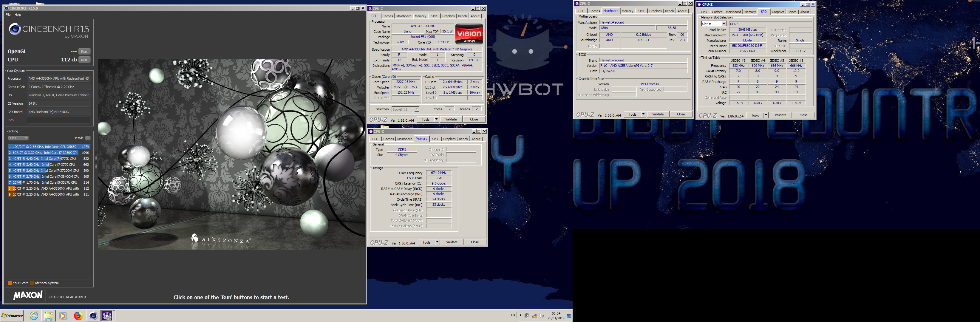Expand Tools dropdown arrow in CPU-Z Memory window
The width and height of the screenshot is (980, 322).
(x=437, y=242)
